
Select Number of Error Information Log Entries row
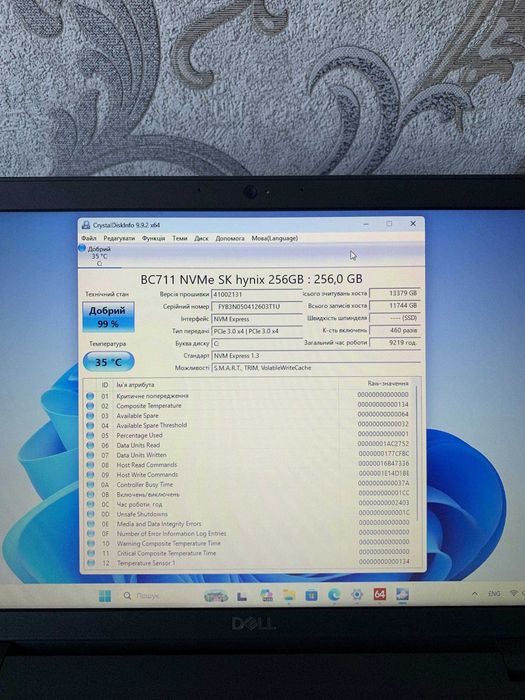point(248,533)
